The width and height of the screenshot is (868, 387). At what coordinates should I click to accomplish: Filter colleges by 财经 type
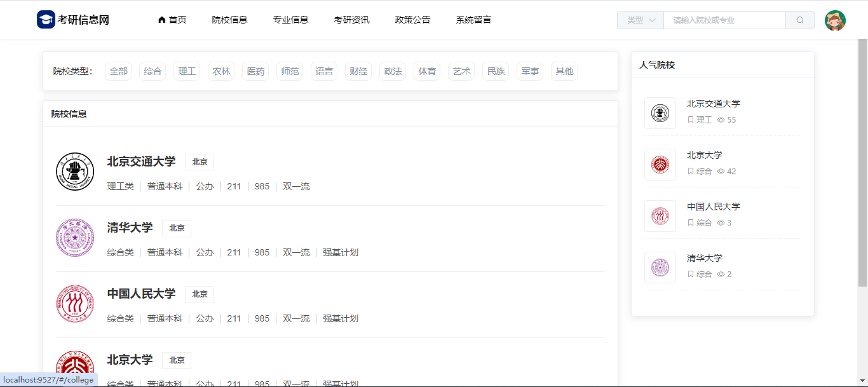point(358,71)
